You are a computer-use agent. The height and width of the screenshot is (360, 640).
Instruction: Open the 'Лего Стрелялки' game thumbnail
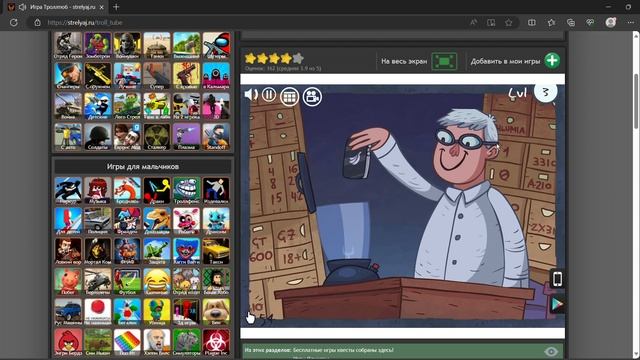click(x=127, y=106)
